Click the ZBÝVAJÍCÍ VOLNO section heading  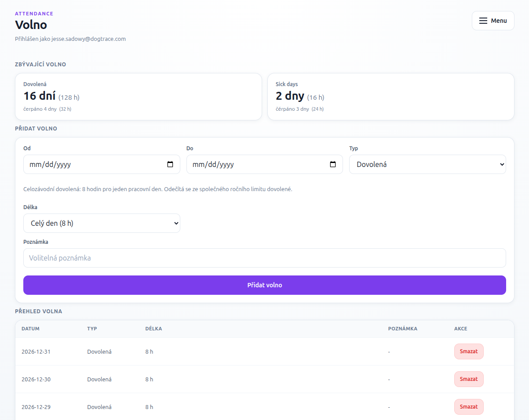click(x=40, y=65)
